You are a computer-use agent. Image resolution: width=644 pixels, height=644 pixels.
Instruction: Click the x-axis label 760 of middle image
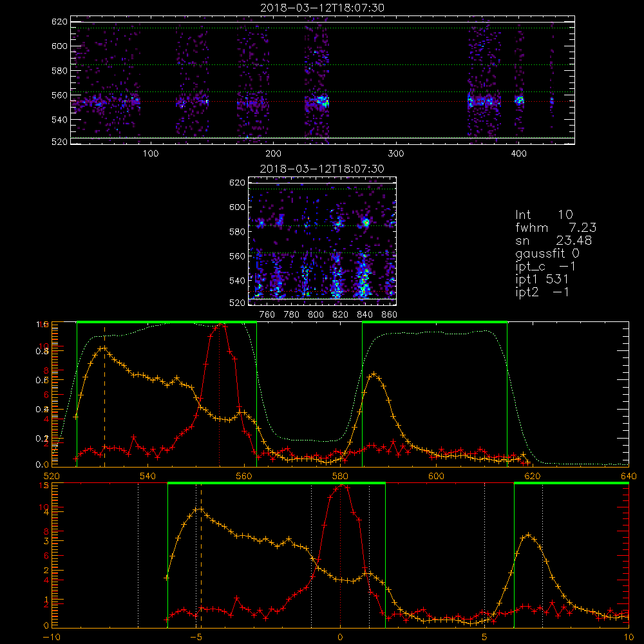[267, 315]
